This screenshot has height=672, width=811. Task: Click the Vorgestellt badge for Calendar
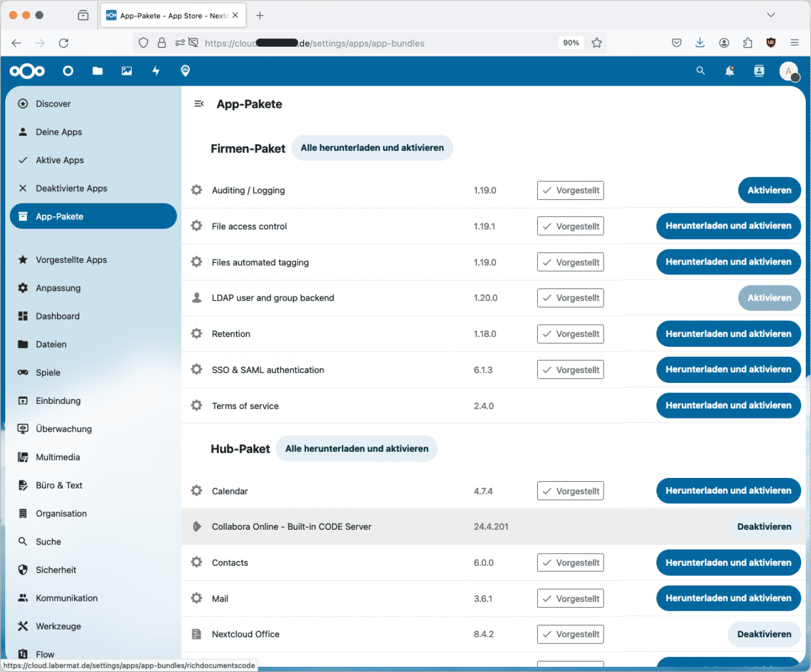tap(570, 491)
